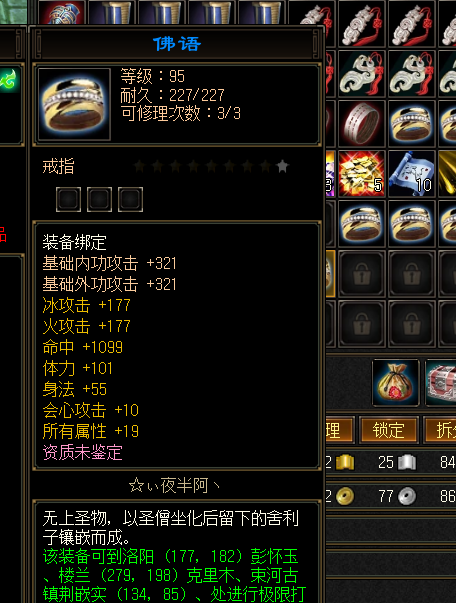Click the red ornate item in top-left slot
Image resolution: width=456 pixels, height=603 pixels.
pyautogui.click(x=62, y=12)
